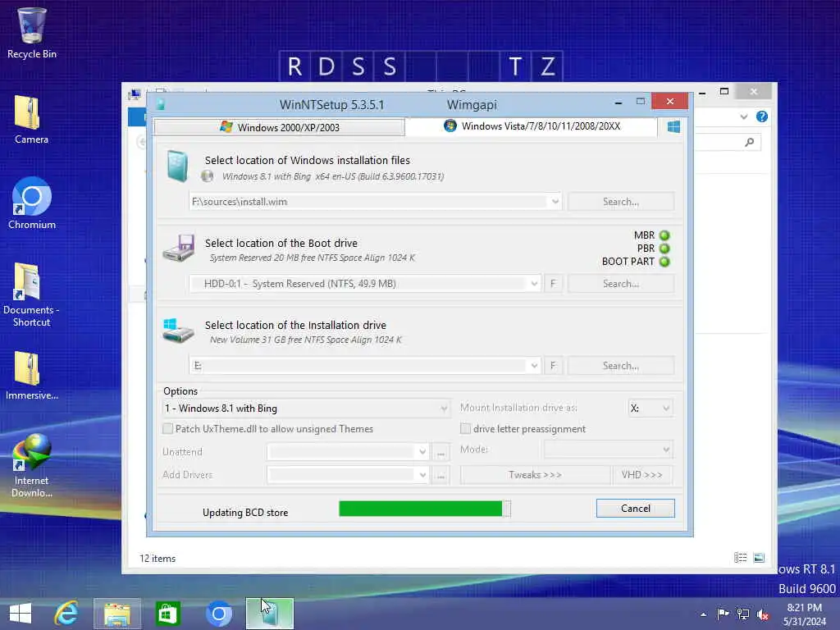This screenshot has width=840, height=630.
Task: Click the WinNTSetup title bar app icon
Action: (160, 104)
